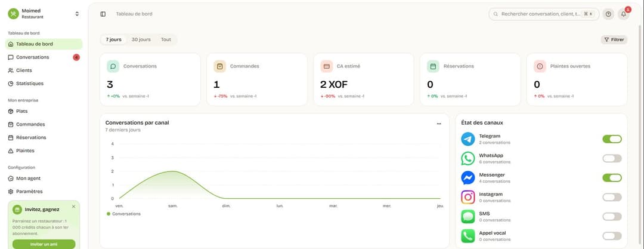This screenshot has width=644, height=249.
Task: Click the WhatsApp channel icon
Action: coord(468,158)
